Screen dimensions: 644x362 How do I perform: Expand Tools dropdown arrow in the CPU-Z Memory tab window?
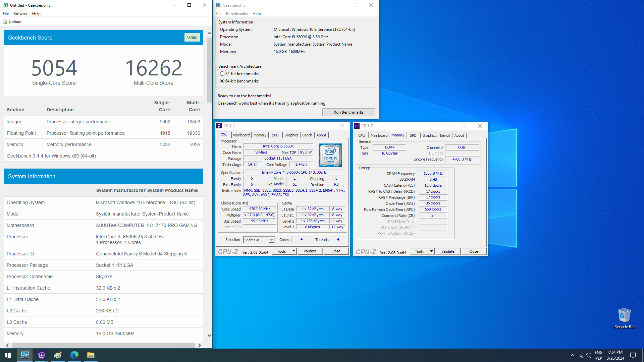[x=431, y=251]
